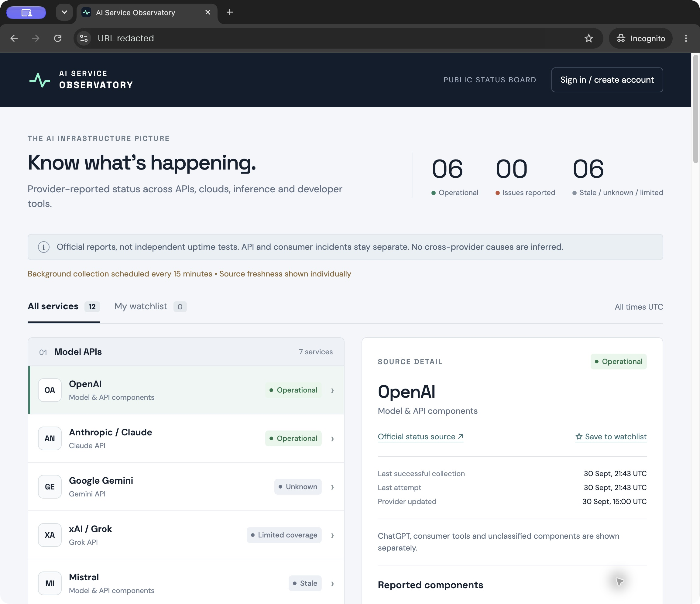Click the XA avatar badge for xAI
Viewport: 700px width, 604px height.
coord(50,535)
